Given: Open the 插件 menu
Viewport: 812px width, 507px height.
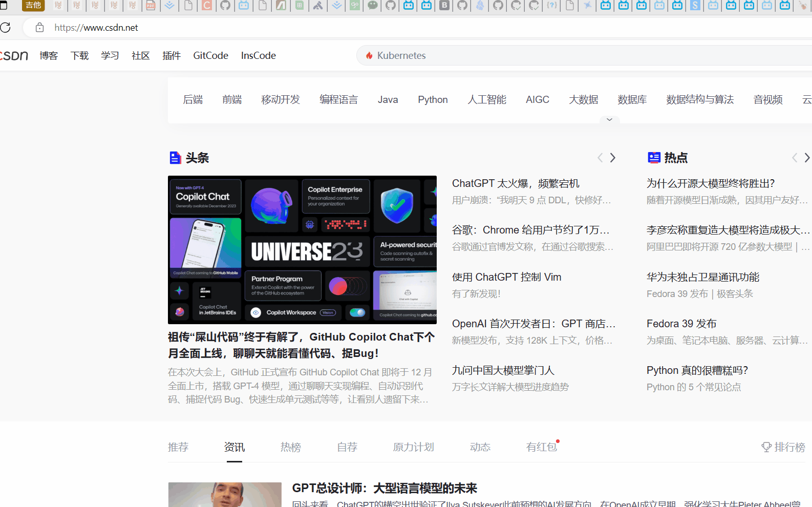Looking at the screenshot, I should (172, 55).
